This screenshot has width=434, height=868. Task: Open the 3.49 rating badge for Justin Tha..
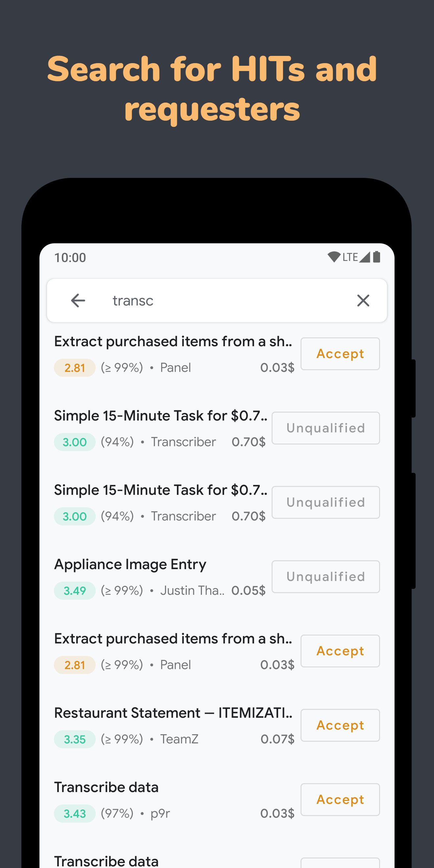(x=74, y=591)
